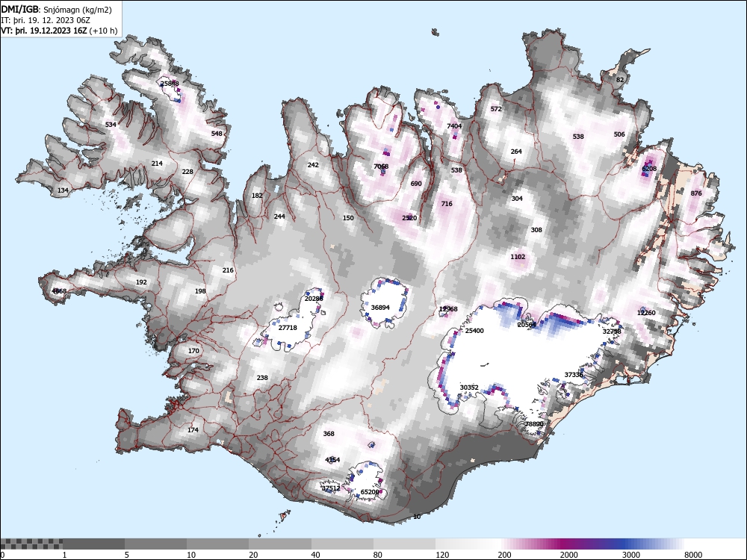Click the map label 244
The height and width of the screenshot is (560, 747).
(x=279, y=217)
